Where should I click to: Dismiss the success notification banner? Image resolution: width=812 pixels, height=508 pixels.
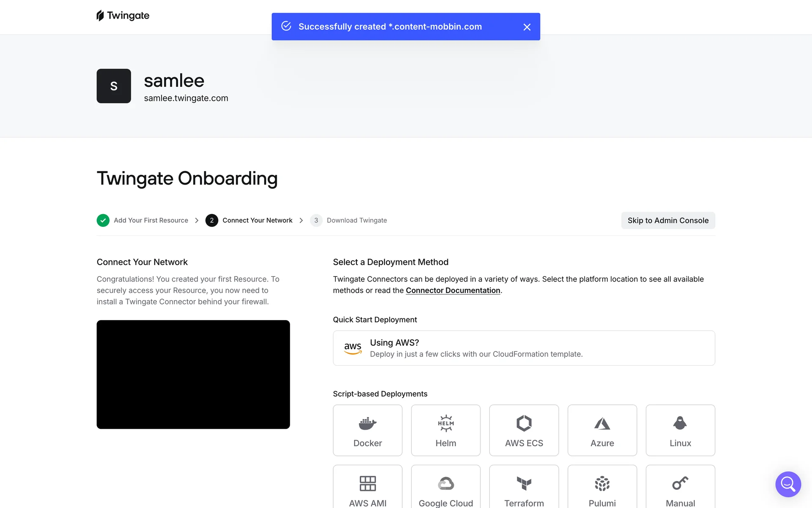(527, 27)
